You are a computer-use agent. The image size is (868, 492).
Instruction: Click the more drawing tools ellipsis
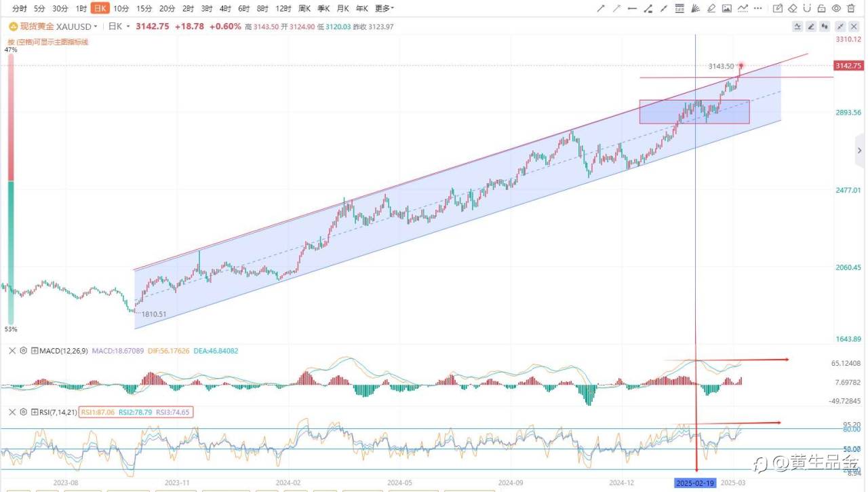[757, 9]
